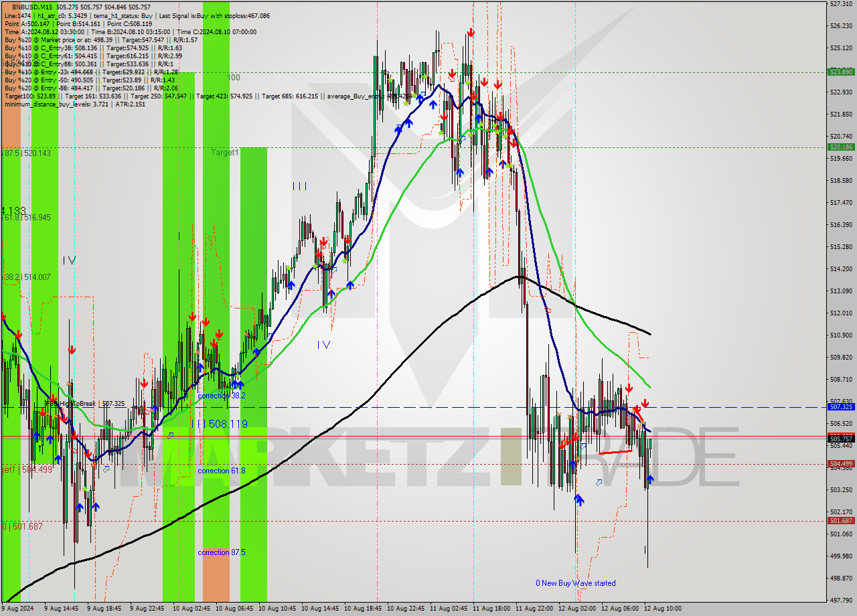Click the blue 507.325 price tag

tap(841, 406)
